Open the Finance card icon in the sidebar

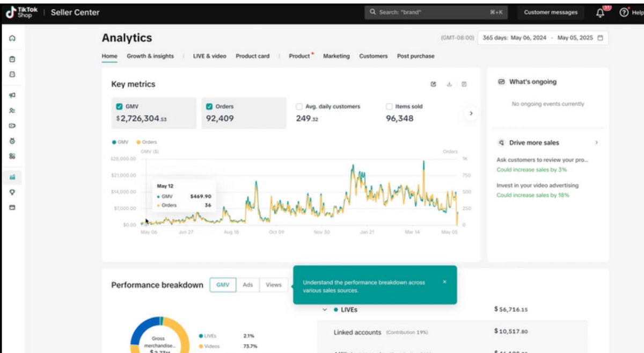[12, 207]
